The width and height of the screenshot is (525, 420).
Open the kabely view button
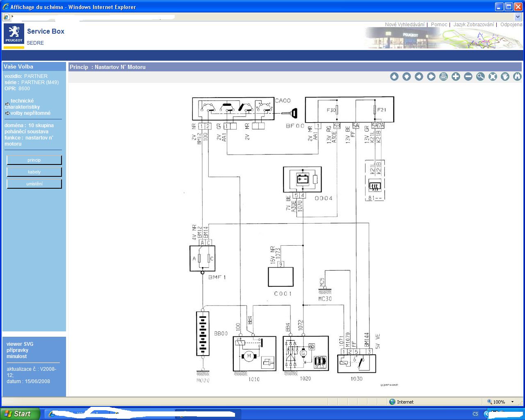tap(34, 172)
